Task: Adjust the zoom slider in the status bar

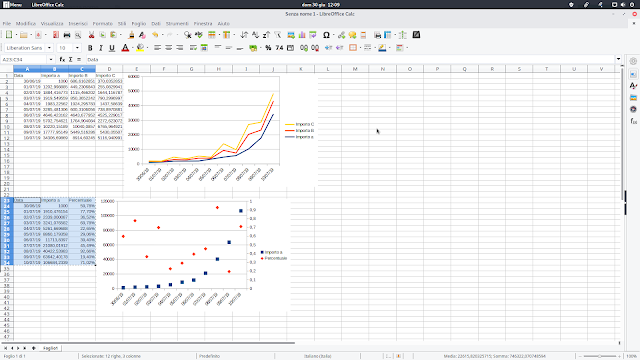Action: click(600, 356)
